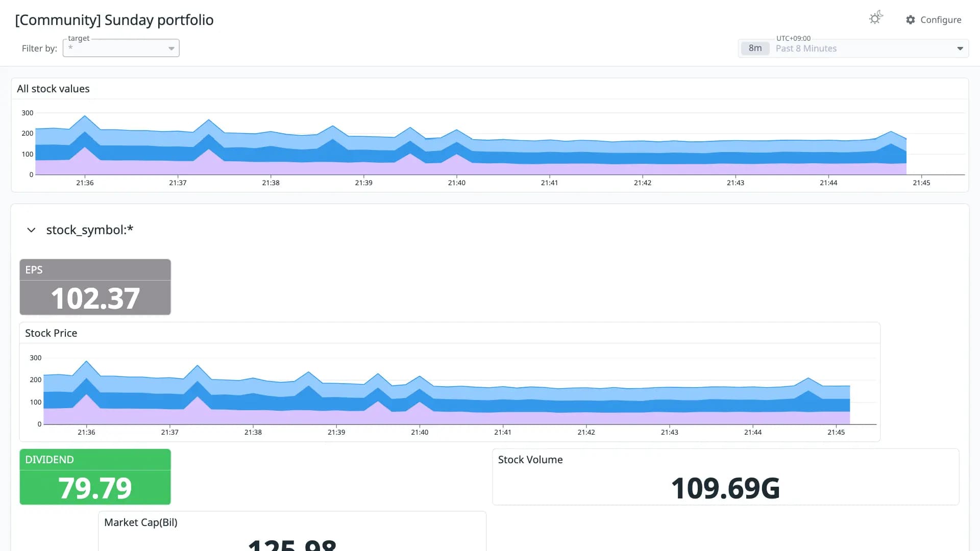Open the target filter dropdown
Image resolution: width=980 pixels, height=551 pixels.
121,48
